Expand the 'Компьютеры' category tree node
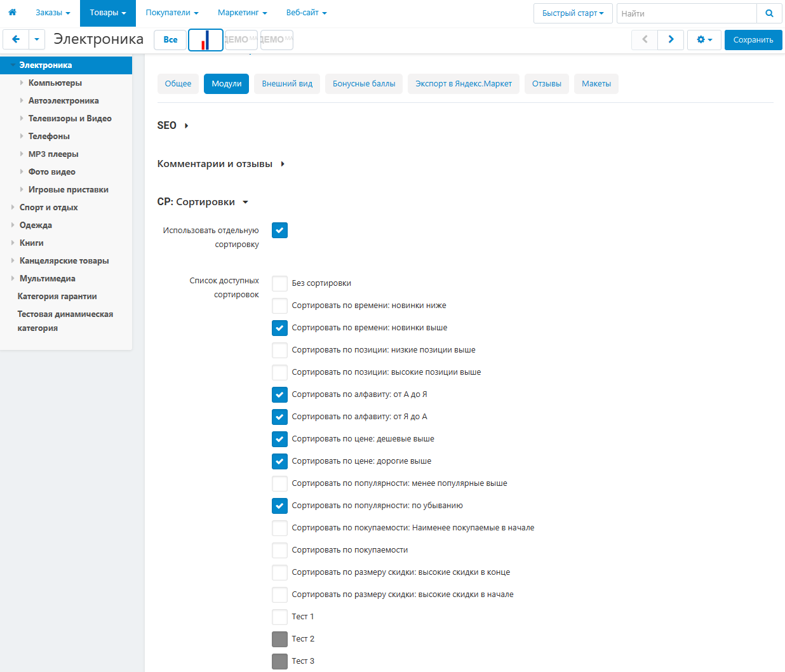Screen dimensions: 785x672 pos(22,83)
